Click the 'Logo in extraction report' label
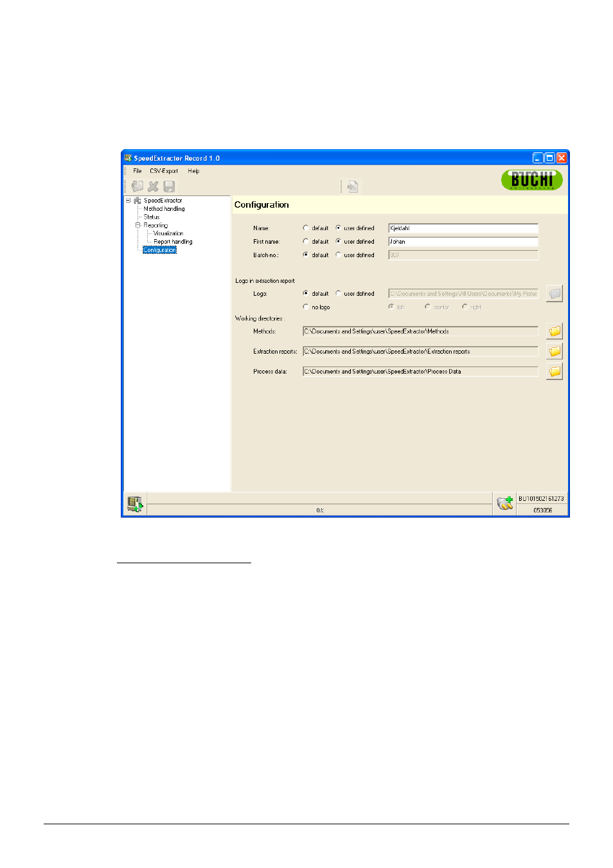The height and width of the screenshot is (868, 613). pos(265,281)
